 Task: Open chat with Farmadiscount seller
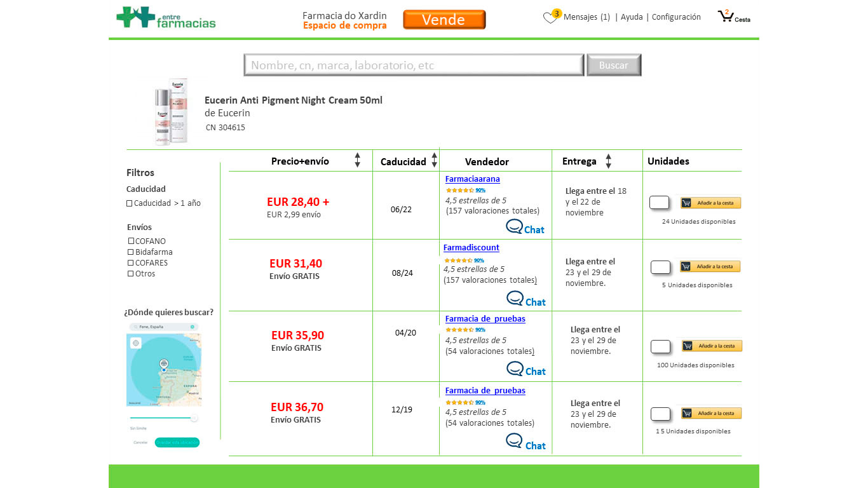(526, 299)
